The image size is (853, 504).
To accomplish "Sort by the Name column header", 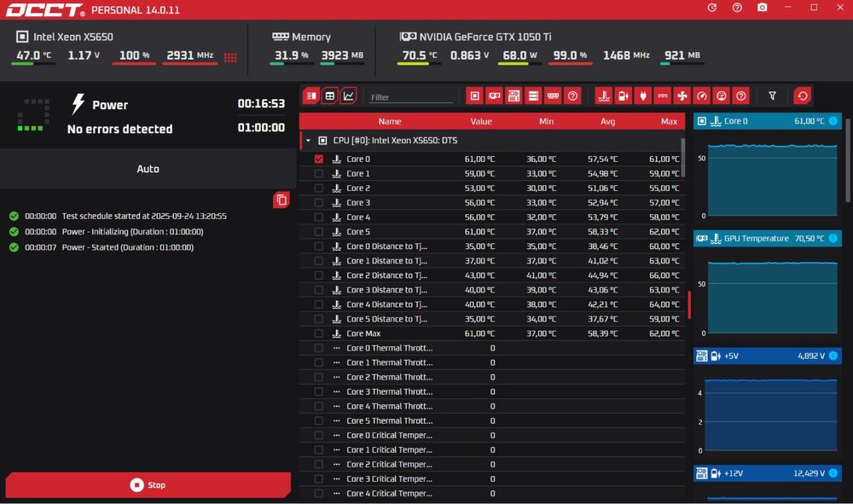I will pos(390,121).
